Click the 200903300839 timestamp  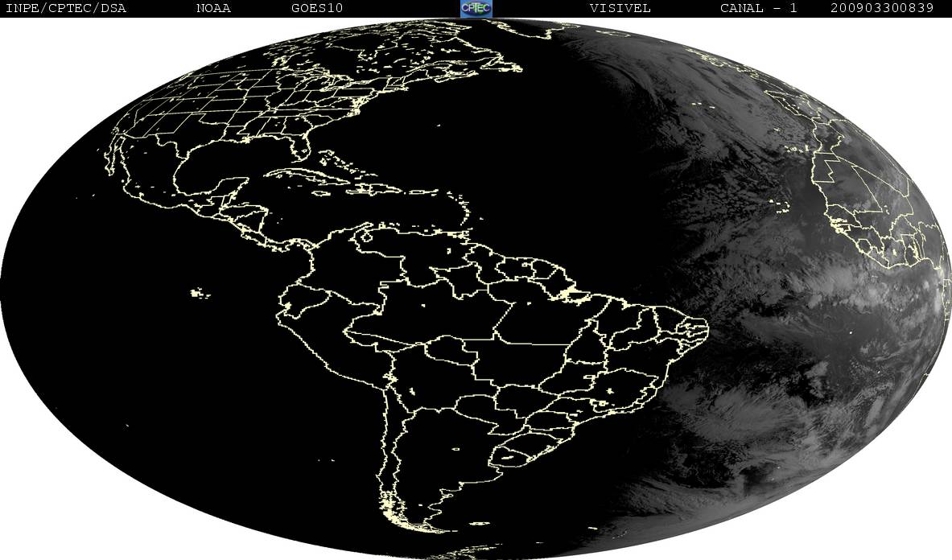[882, 9]
